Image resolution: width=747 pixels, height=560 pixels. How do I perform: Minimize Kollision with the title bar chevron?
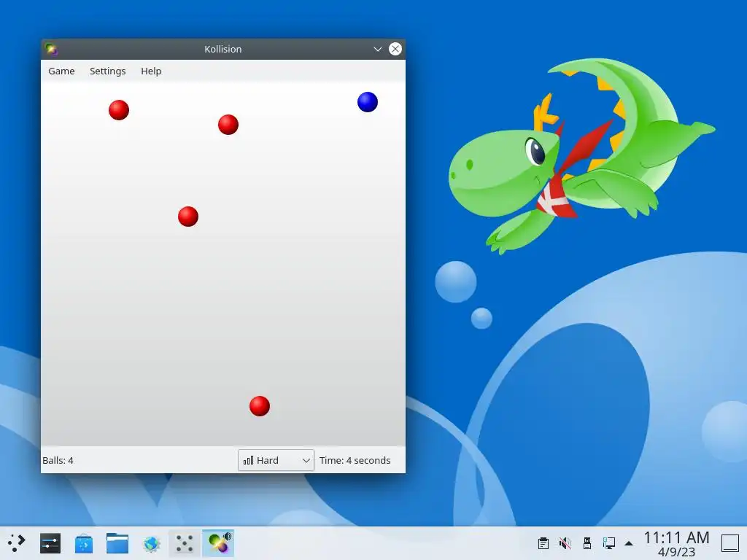(x=377, y=49)
